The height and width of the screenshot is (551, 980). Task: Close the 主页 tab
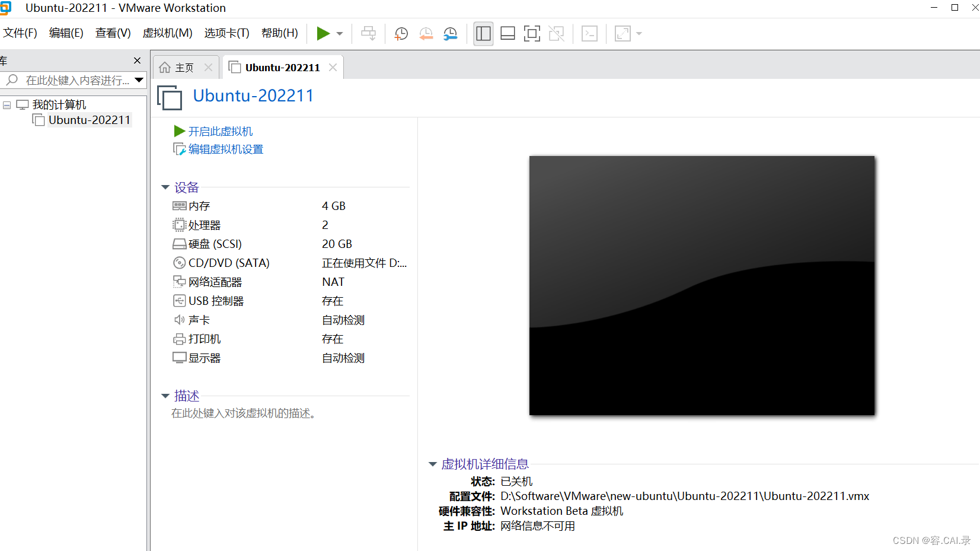[208, 68]
